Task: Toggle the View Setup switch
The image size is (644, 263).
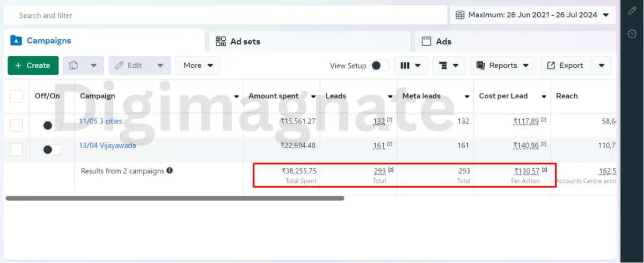Action: pyautogui.click(x=380, y=65)
